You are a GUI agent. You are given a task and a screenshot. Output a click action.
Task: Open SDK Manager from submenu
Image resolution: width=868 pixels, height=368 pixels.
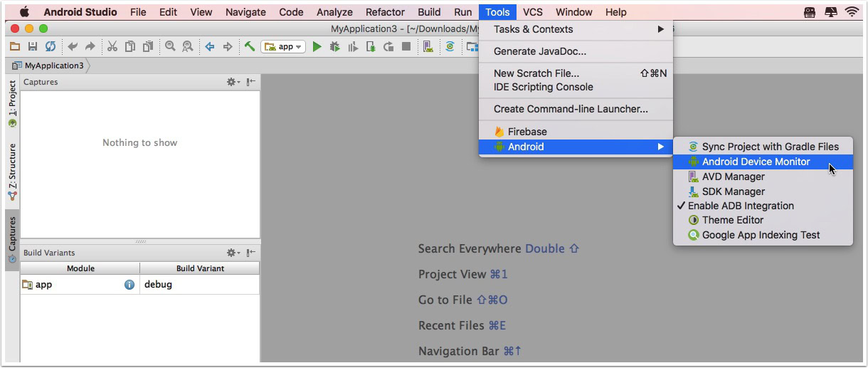coord(763,191)
